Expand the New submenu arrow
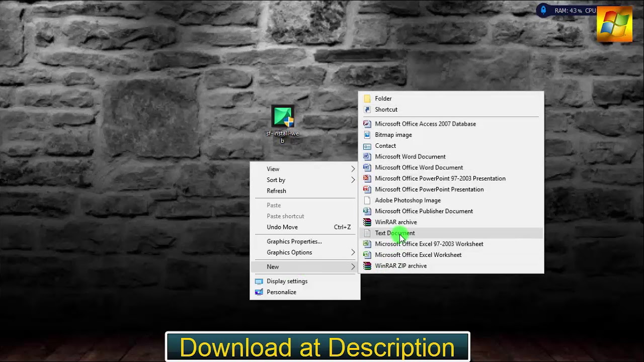 click(353, 267)
